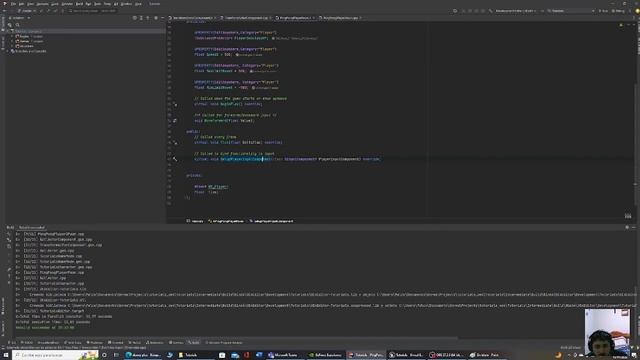The image size is (640, 360).
Task: Open the File menu
Action: pyautogui.click(x=13, y=4)
